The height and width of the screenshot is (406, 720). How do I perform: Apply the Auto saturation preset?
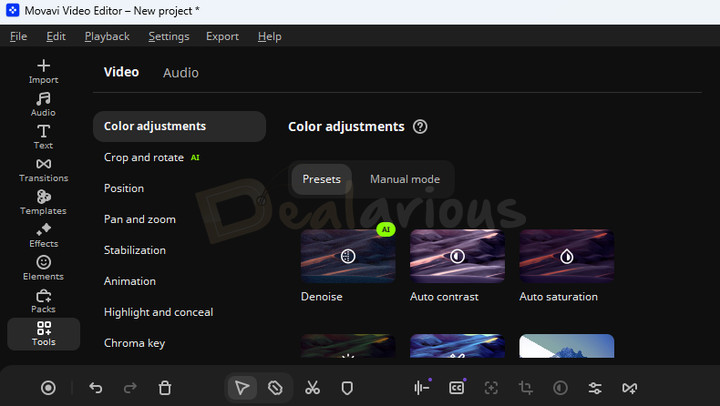pos(567,256)
